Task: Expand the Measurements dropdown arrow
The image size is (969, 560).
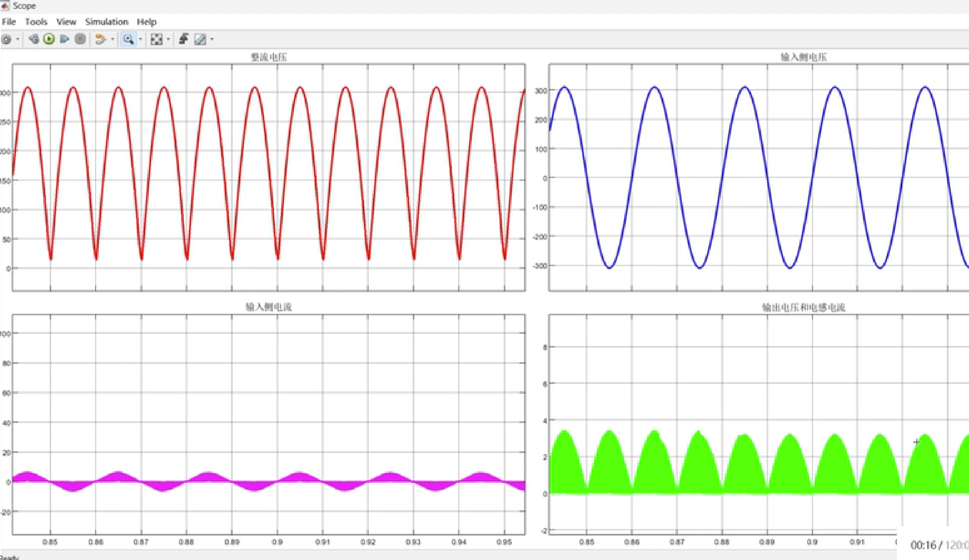Action: [212, 39]
